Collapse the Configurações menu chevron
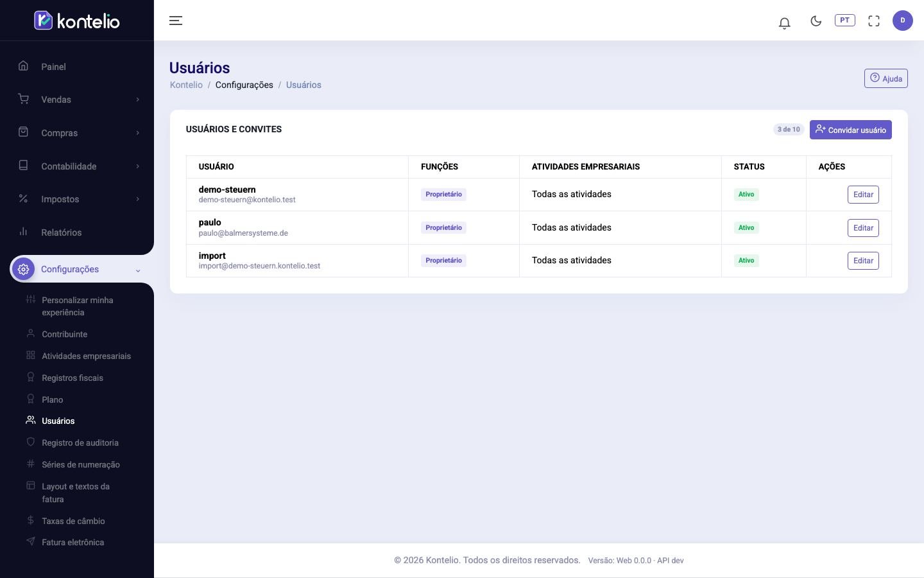The image size is (924, 578). 137,270
